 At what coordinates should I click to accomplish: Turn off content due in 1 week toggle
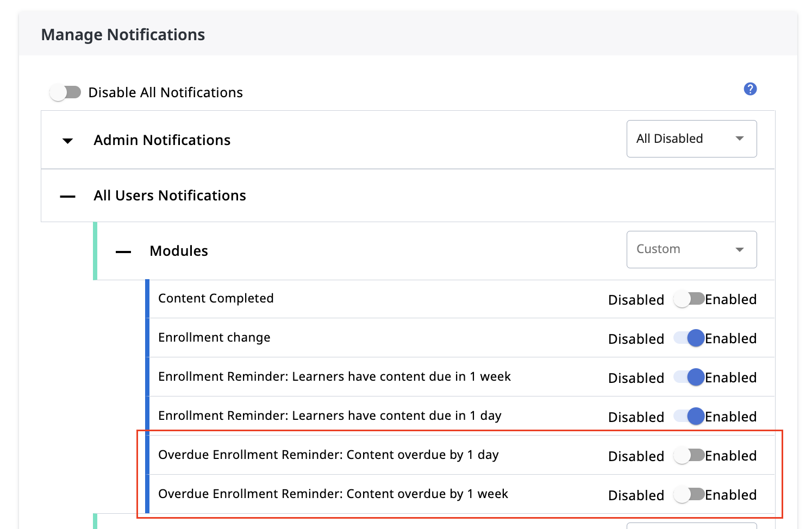point(689,377)
